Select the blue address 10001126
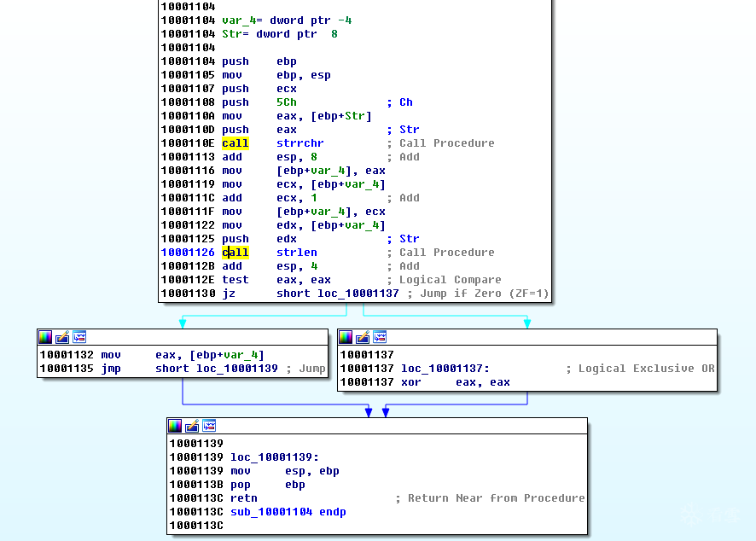This screenshot has width=756, height=541. click(x=188, y=253)
